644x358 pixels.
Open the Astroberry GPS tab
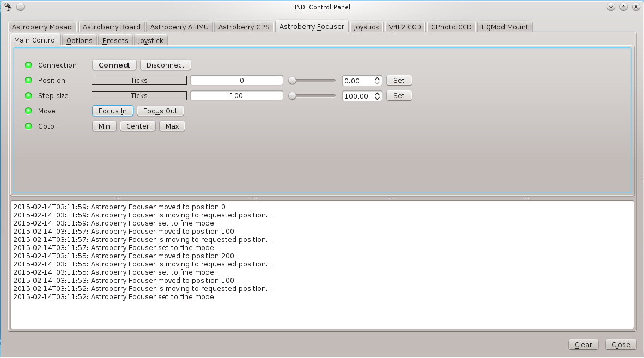pyautogui.click(x=244, y=27)
